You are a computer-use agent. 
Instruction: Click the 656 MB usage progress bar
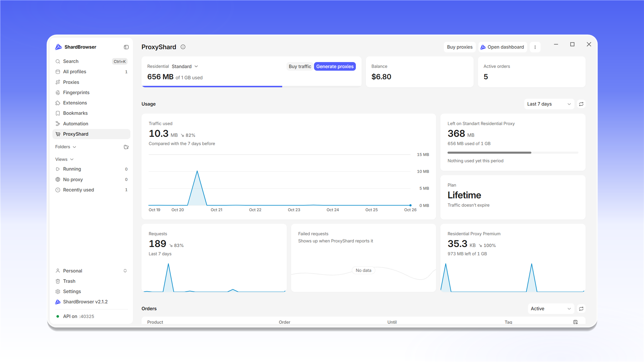[x=252, y=86]
